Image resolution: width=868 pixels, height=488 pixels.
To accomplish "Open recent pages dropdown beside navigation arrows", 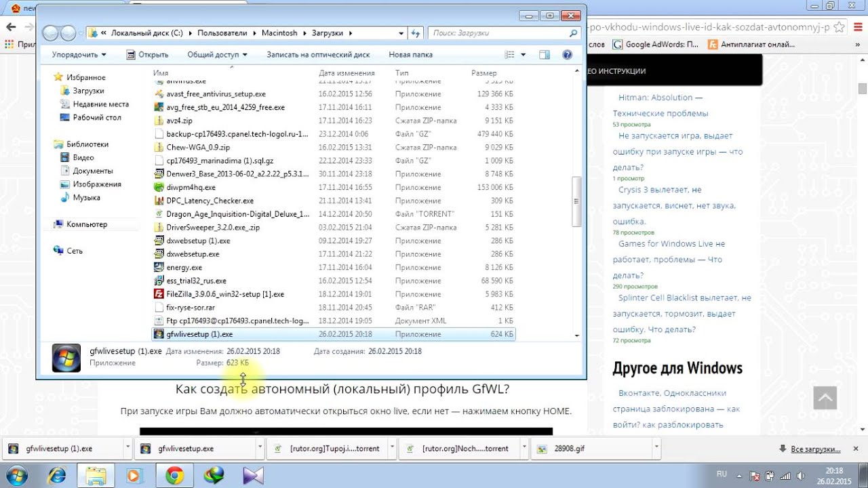I will [x=81, y=33].
